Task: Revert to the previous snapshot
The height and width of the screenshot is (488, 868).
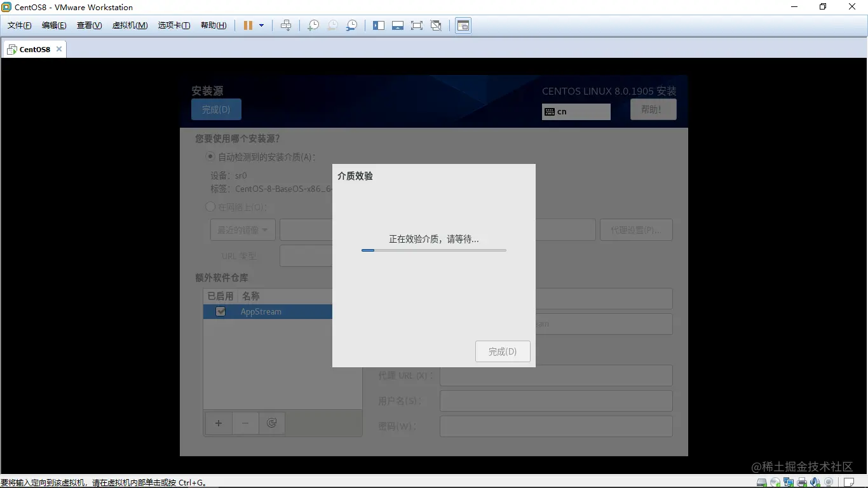Action: pyautogui.click(x=332, y=25)
